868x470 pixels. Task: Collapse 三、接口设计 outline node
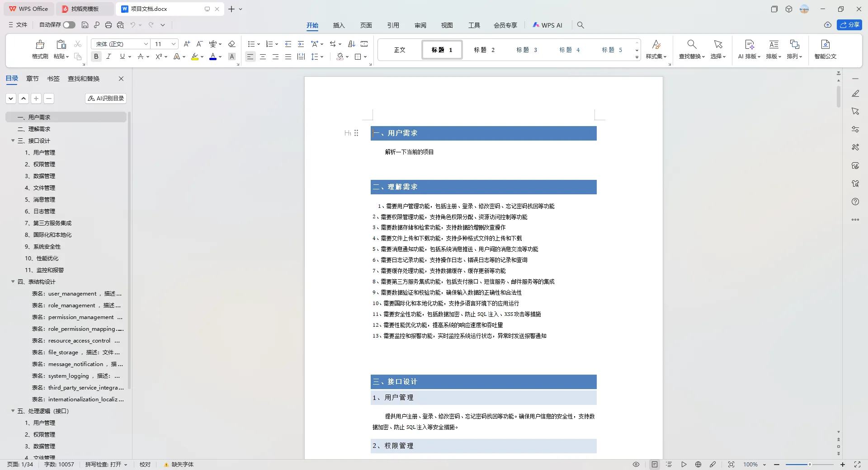click(13, 141)
